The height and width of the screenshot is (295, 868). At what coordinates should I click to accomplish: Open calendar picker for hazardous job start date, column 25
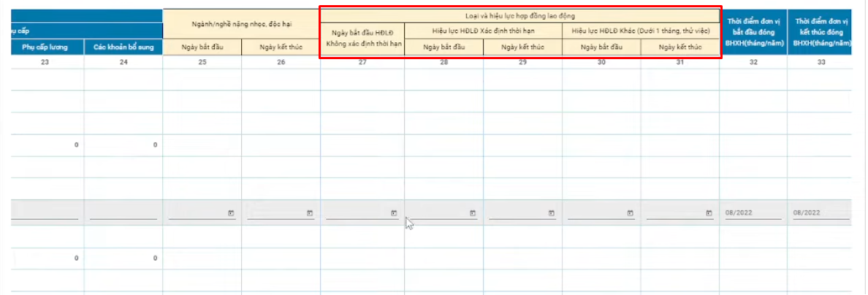click(230, 212)
